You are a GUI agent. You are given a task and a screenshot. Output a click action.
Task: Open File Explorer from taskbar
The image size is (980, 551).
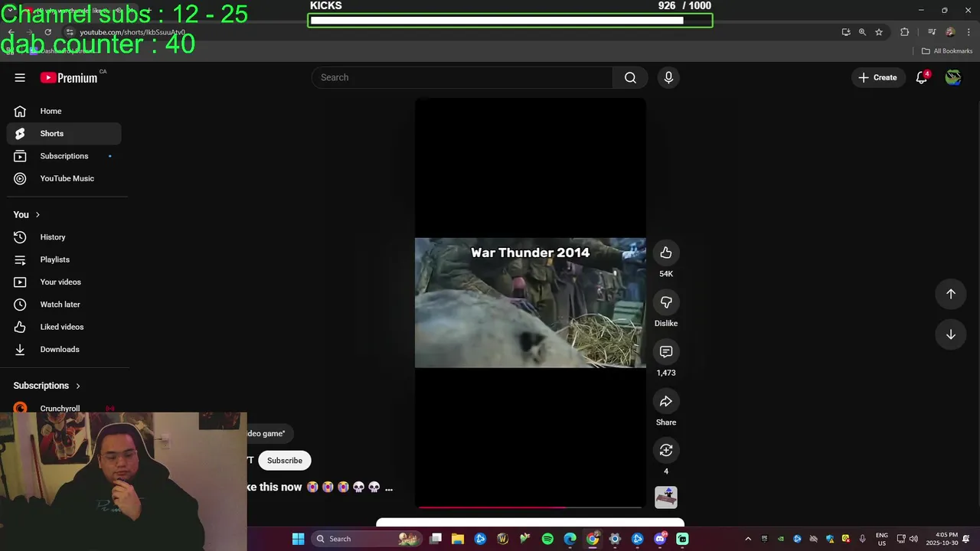[x=458, y=539]
